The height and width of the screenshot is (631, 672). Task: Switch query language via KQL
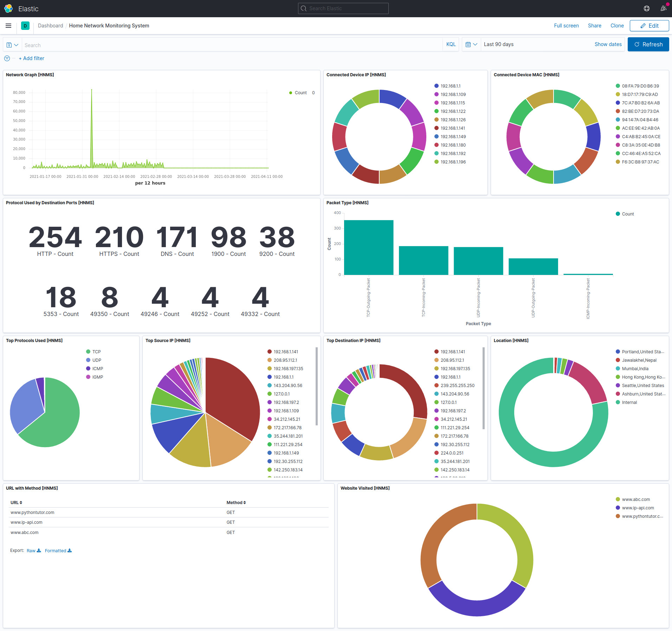451,44
